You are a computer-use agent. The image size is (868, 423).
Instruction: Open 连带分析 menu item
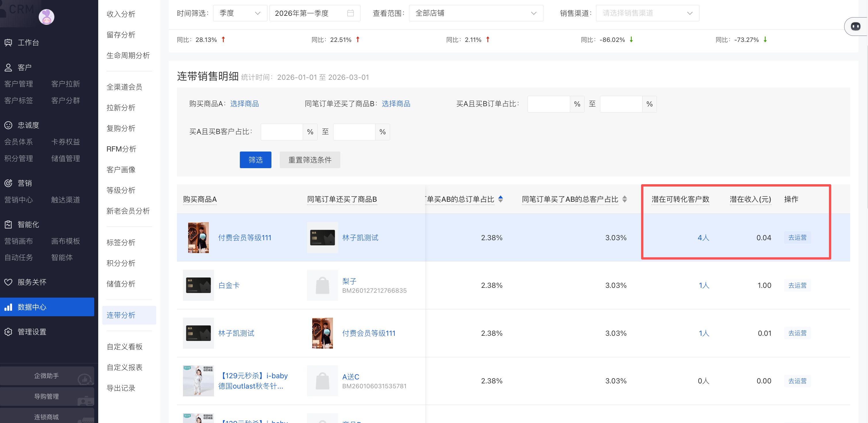tap(121, 315)
